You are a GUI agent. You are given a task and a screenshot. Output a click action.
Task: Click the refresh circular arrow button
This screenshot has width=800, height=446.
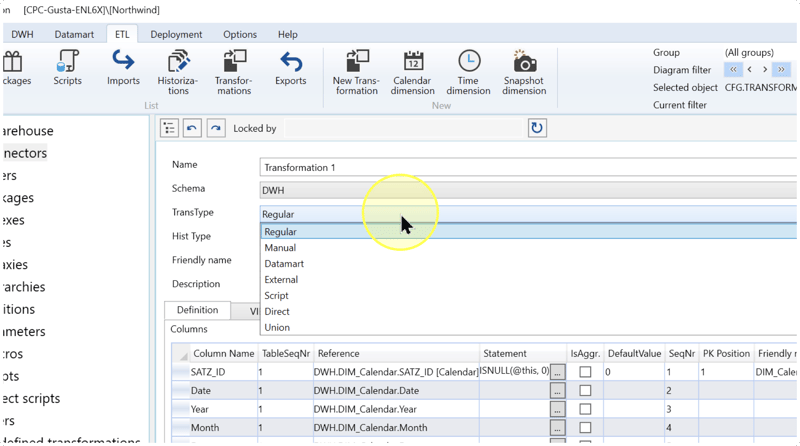pos(537,128)
